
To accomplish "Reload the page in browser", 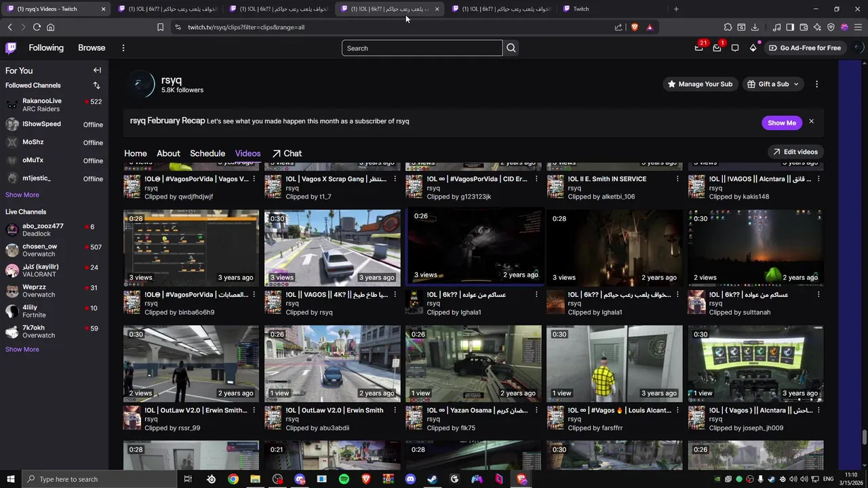I will pos(37,27).
